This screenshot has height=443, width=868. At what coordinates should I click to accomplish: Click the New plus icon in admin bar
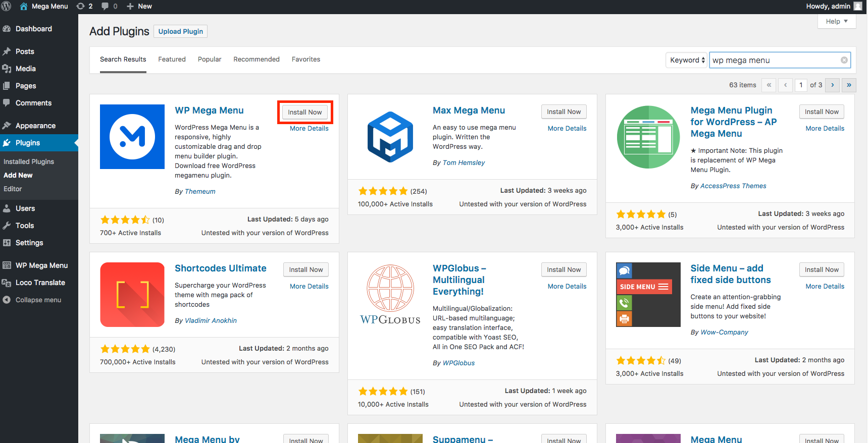click(x=130, y=6)
